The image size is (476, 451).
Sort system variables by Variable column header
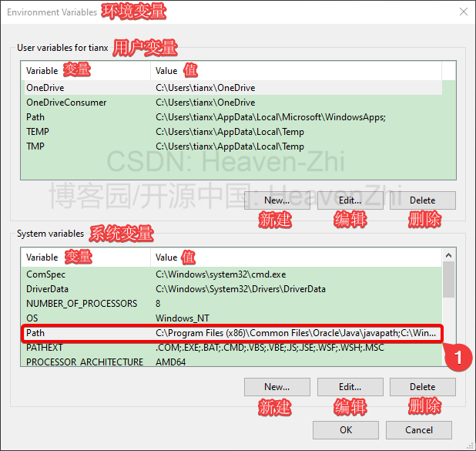(86, 257)
